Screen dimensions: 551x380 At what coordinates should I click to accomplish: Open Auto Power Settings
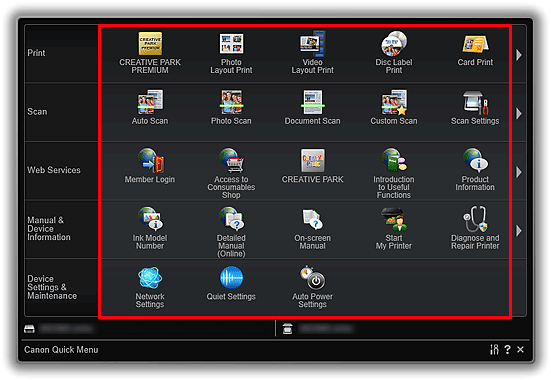[312, 287]
